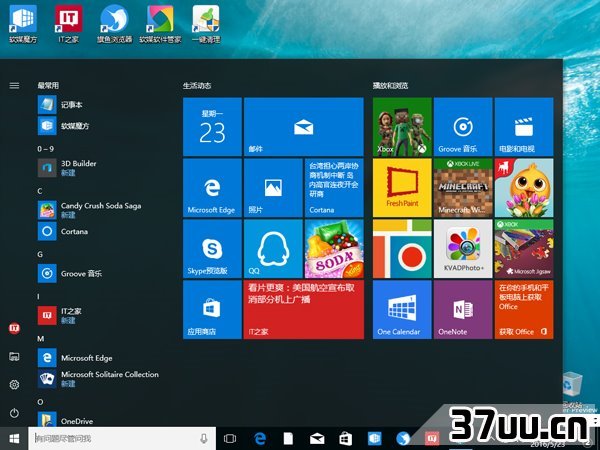Screen dimensions: 600x450
Task: Click the Power button in Start
Action: click(x=14, y=413)
